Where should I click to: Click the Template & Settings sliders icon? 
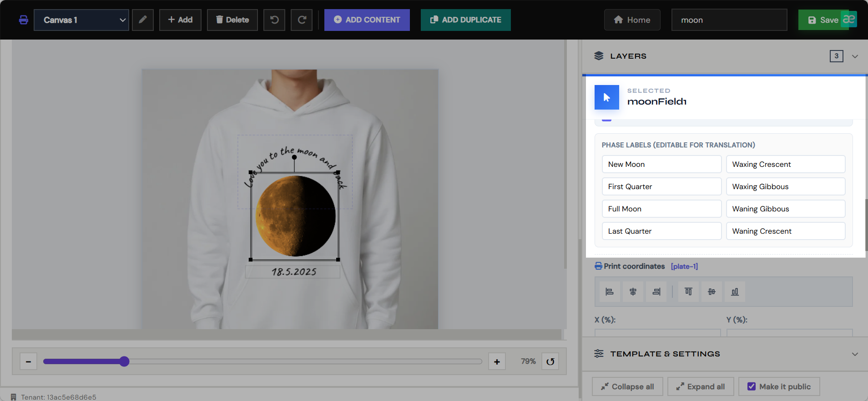[x=599, y=354]
